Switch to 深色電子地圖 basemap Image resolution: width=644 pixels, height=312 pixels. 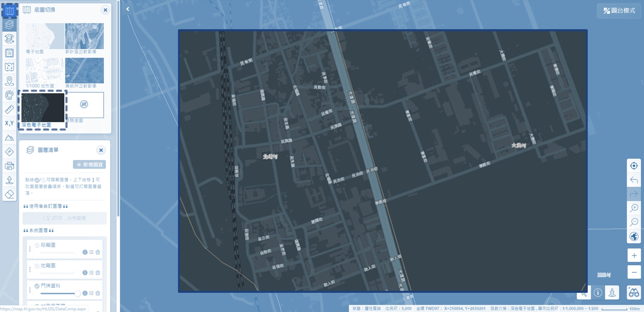coord(43,108)
